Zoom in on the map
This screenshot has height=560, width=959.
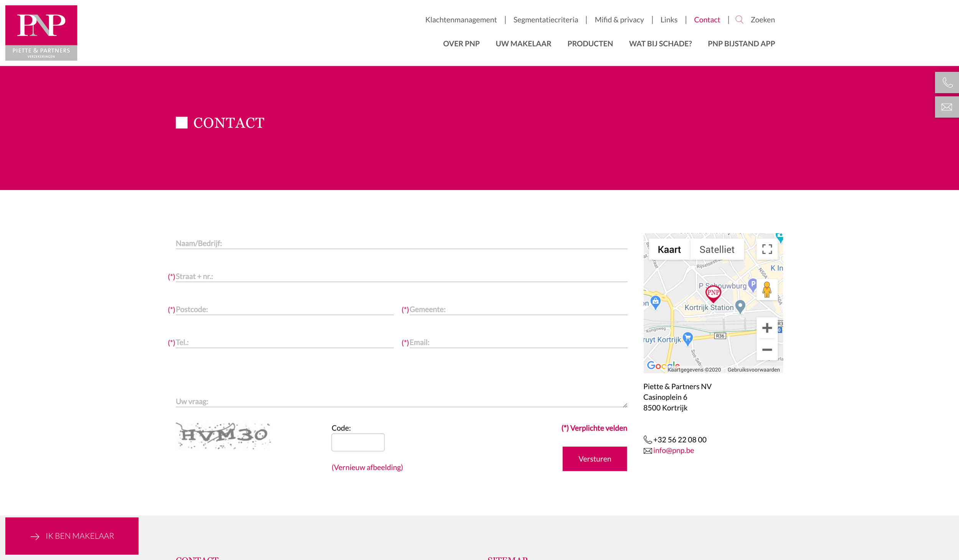(x=766, y=328)
